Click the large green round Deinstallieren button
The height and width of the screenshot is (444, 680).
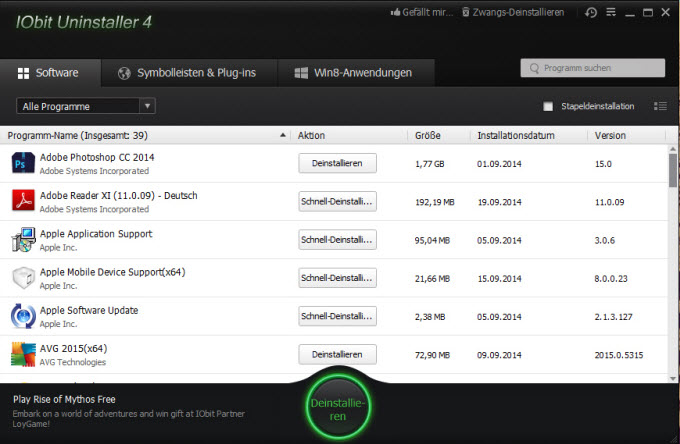point(338,408)
